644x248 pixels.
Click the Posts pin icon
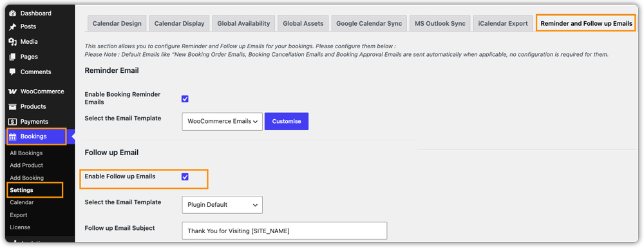point(12,26)
